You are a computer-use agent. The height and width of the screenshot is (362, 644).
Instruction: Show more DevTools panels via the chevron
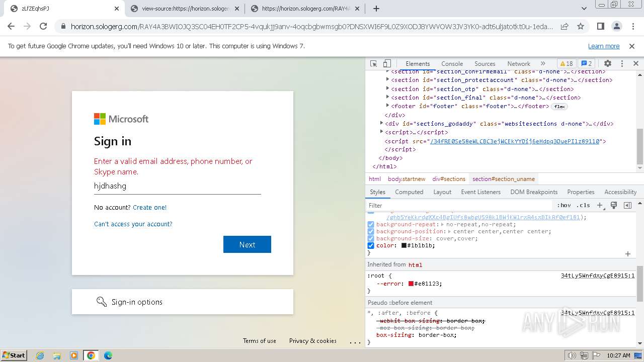(x=543, y=64)
